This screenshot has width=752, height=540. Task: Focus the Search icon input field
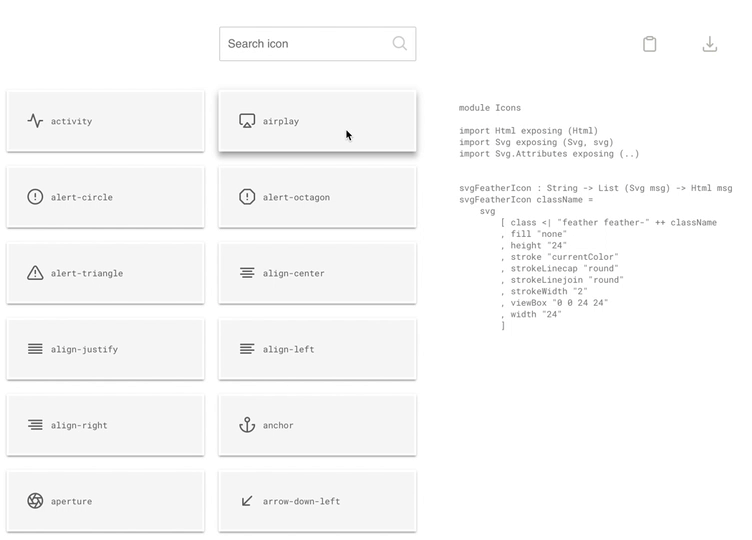317,44
